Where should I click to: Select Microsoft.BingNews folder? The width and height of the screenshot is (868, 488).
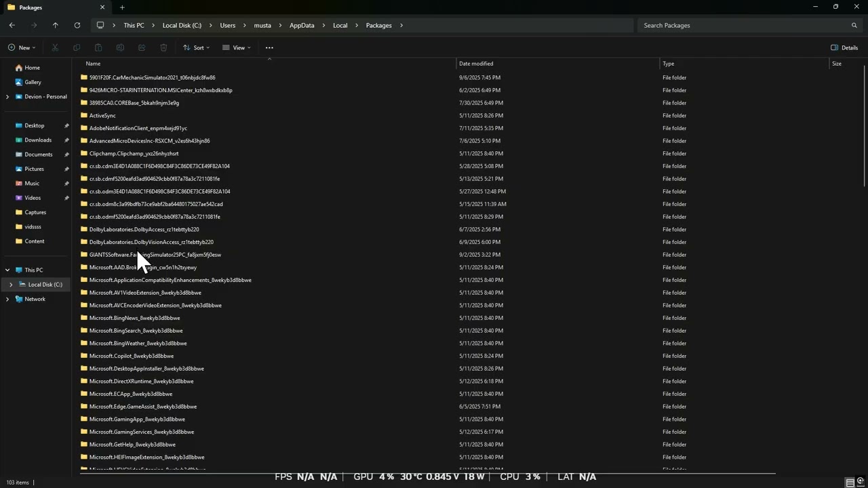tap(134, 318)
